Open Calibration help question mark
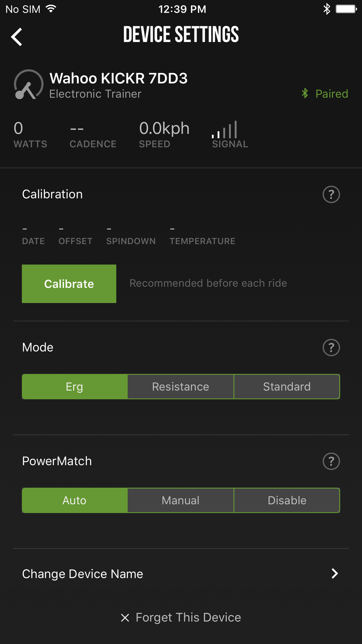This screenshot has width=362, height=644. click(x=331, y=194)
